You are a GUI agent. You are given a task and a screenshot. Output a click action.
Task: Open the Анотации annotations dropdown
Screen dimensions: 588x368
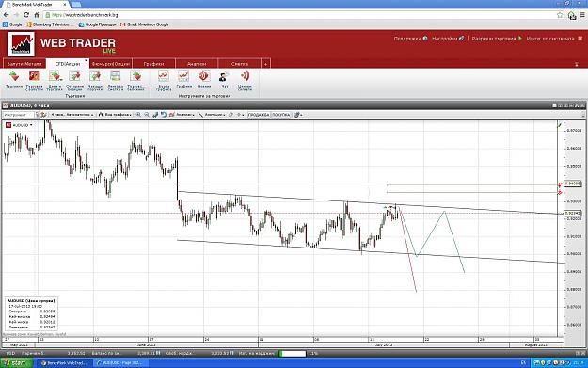[212, 115]
